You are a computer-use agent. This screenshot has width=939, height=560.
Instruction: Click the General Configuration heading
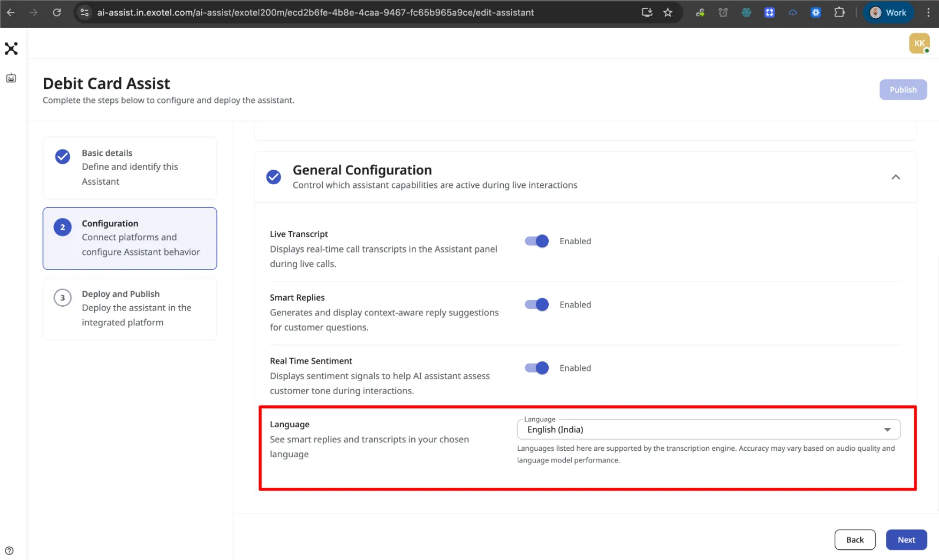(x=362, y=170)
